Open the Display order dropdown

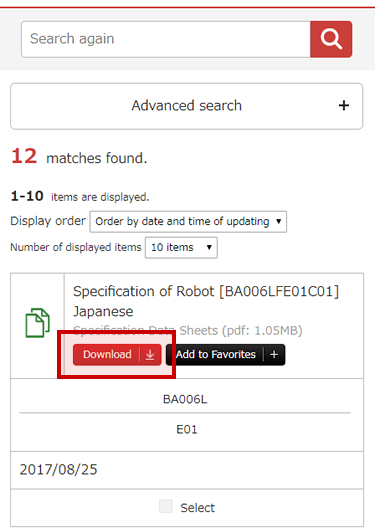click(x=188, y=222)
